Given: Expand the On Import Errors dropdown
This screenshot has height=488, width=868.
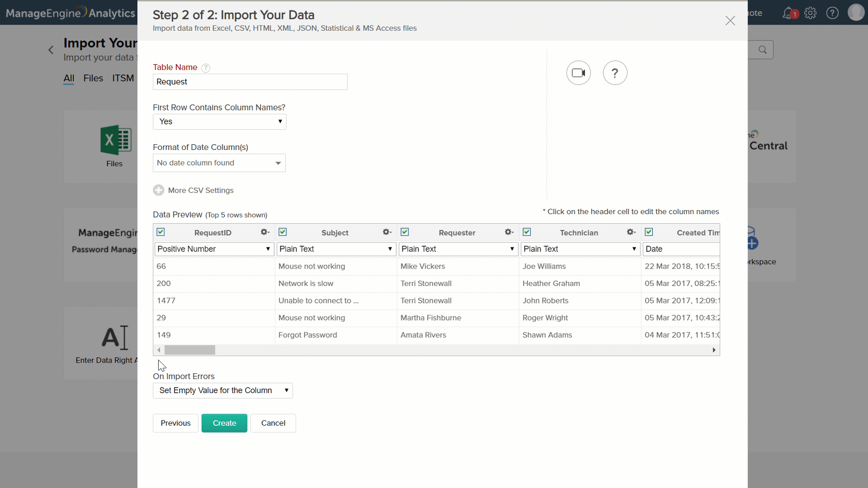Looking at the screenshot, I should 223,391.
